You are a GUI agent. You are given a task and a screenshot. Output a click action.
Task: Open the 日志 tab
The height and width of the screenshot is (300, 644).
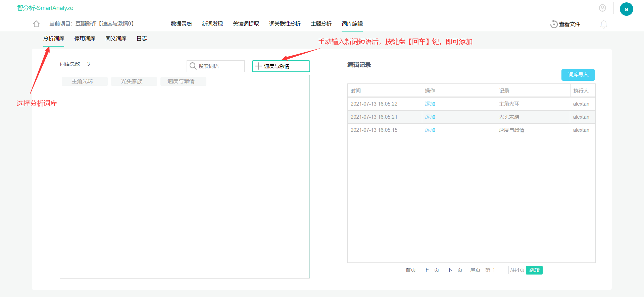point(142,39)
